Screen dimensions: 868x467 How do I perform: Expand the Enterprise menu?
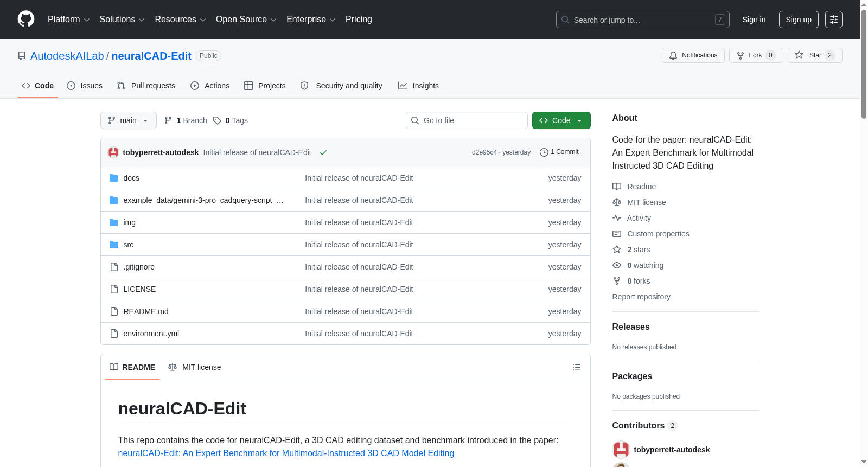pos(311,20)
